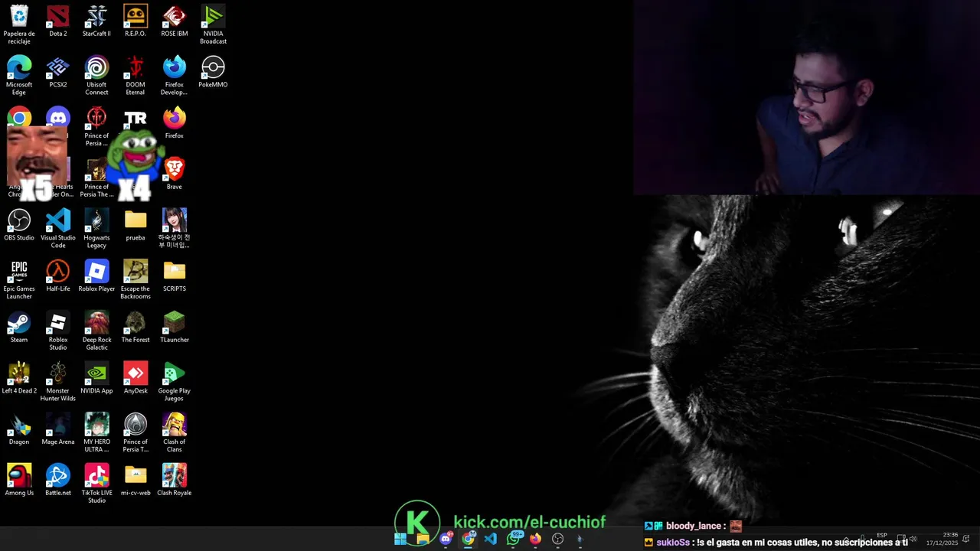The width and height of the screenshot is (980, 551).
Task: Select the Clash Royale icon
Action: (175, 480)
